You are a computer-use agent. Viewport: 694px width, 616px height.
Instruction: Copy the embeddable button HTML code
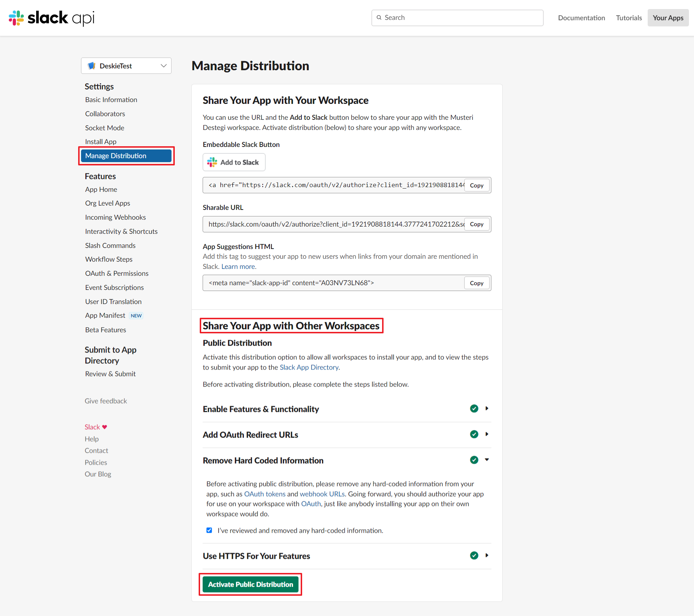pyautogui.click(x=477, y=185)
